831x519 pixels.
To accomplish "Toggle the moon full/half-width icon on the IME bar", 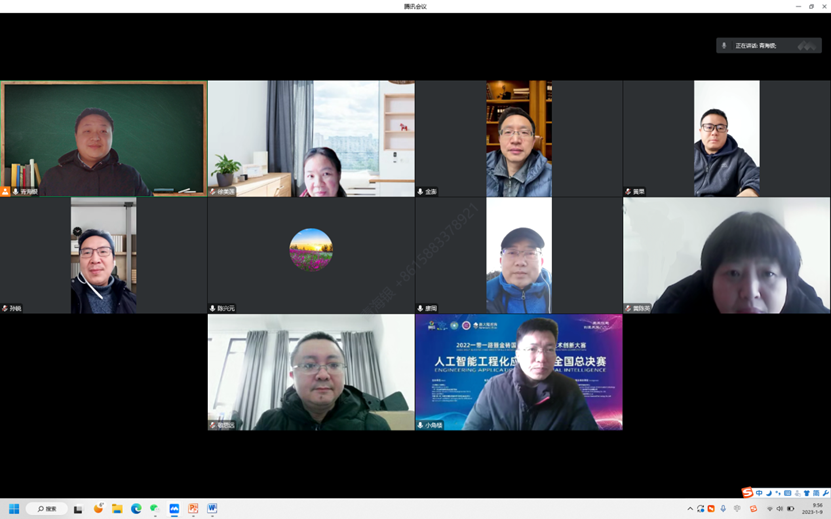I will pos(769,493).
